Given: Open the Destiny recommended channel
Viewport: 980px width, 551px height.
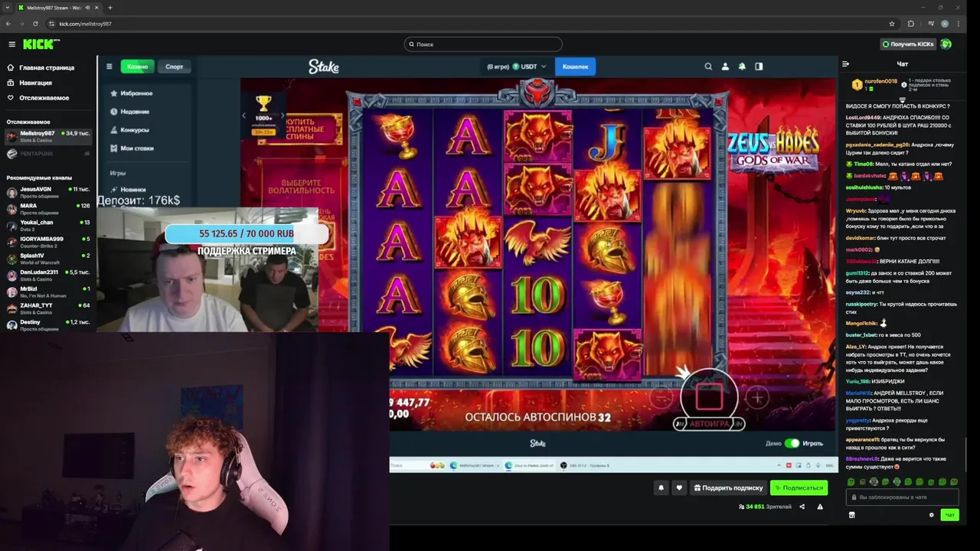Looking at the screenshot, I should pyautogui.click(x=48, y=324).
